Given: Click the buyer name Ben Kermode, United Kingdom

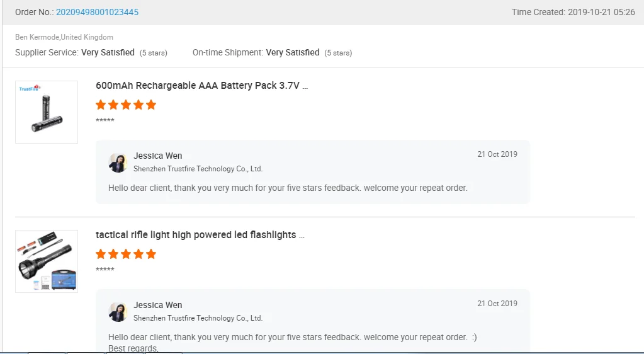Looking at the screenshot, I should click(x=64, y=38).
